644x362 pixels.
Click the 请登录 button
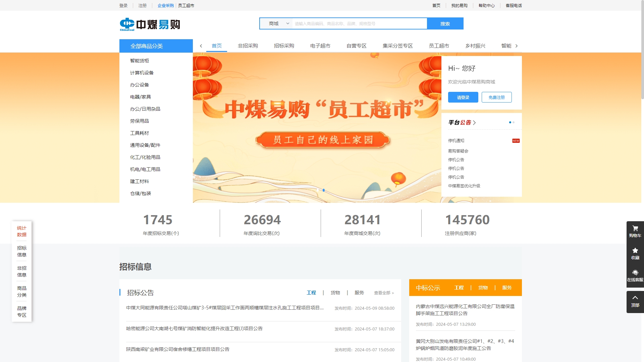click(x=463, y=97)
